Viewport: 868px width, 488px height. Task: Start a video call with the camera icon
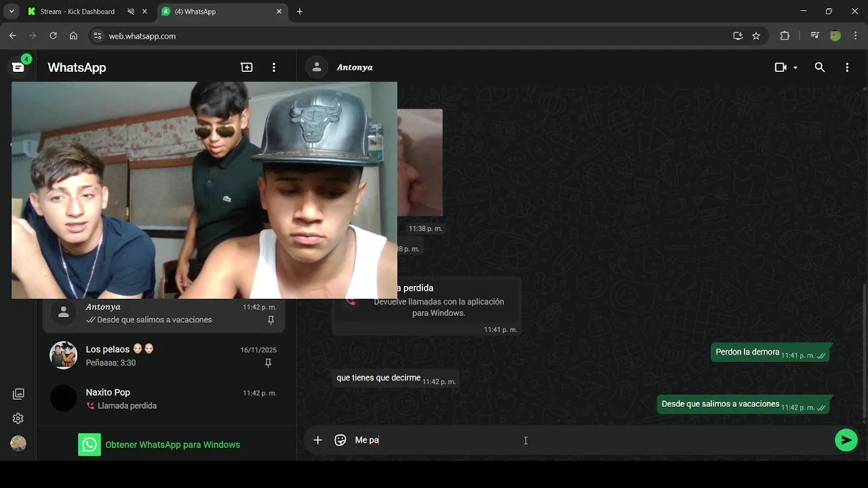(781, 67)
